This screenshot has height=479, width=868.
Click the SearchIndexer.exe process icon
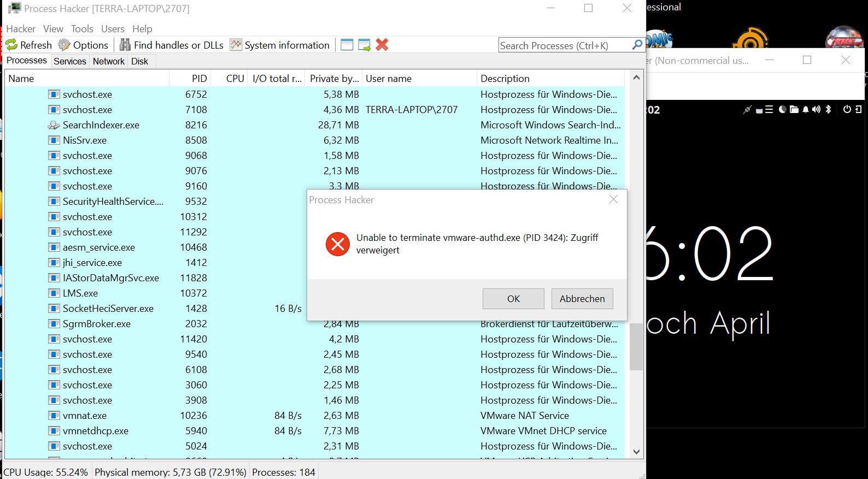54,125
